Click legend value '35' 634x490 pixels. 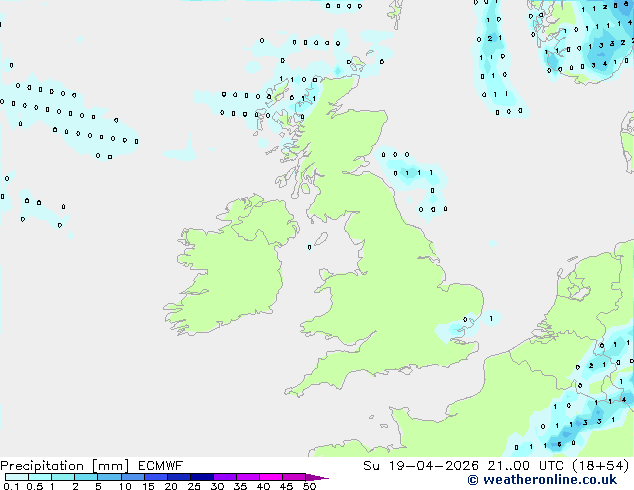[x=240, y=486]
